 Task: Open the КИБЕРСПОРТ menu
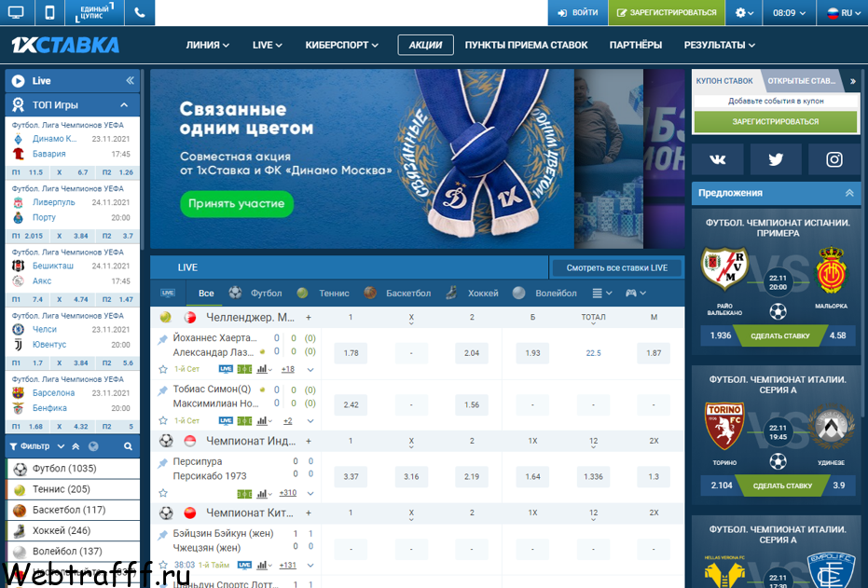(341, 45)
